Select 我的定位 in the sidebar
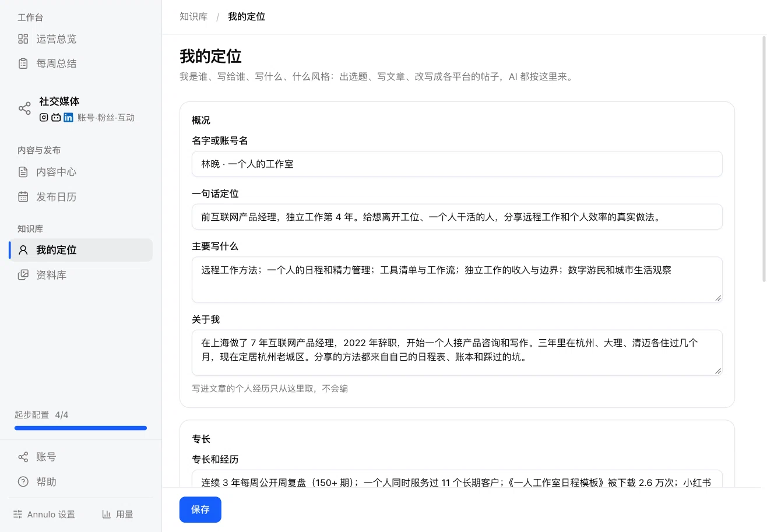Image resolution: width=767 pixels, height=532 pixels. (81, 250)
